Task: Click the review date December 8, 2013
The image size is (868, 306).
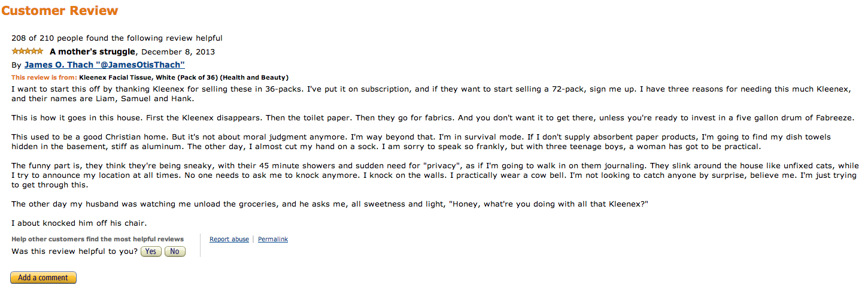Action: (x=178, y=51)
